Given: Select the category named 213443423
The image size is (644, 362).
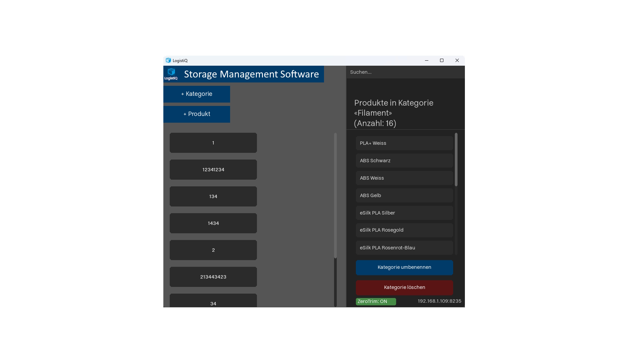Looking at the screenshot, I should [213, 277].
